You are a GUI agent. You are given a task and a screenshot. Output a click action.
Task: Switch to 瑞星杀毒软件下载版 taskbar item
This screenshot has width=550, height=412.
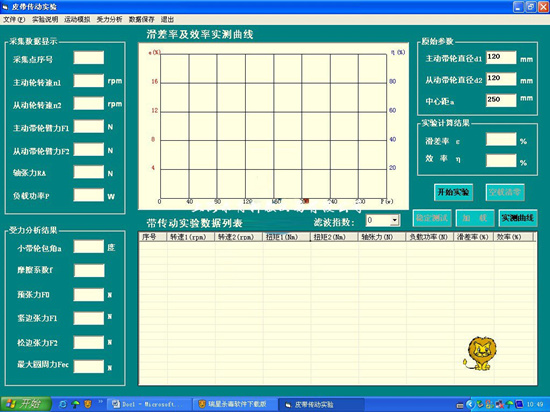pos(235,404)
